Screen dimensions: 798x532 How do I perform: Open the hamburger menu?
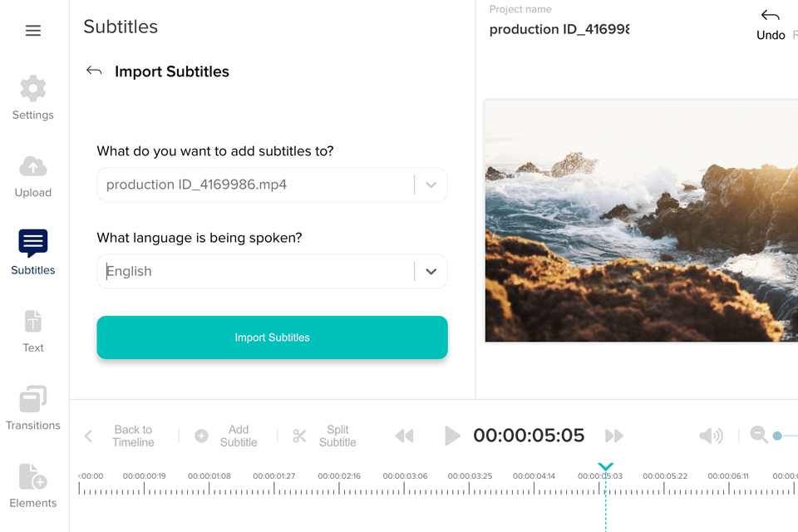[33, 31]
